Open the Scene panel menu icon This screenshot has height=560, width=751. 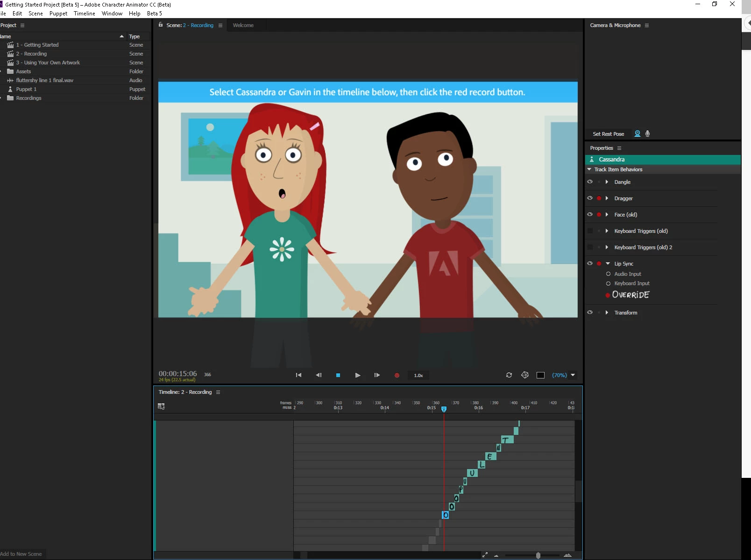click(220, 25)
